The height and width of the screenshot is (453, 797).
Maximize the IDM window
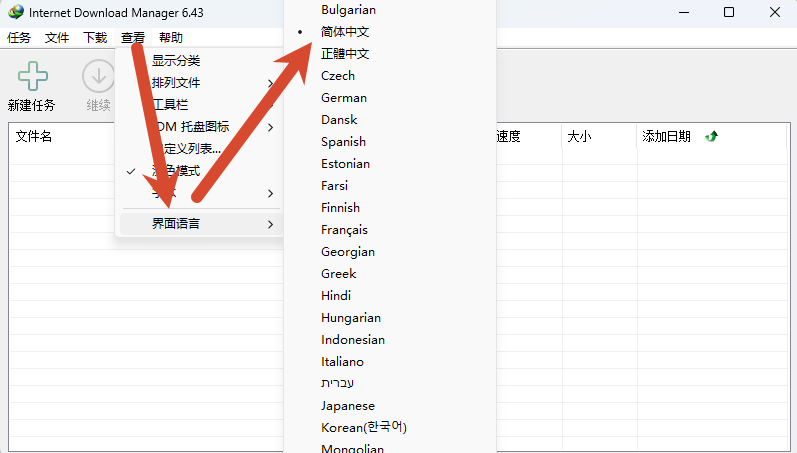coord(729,12)
